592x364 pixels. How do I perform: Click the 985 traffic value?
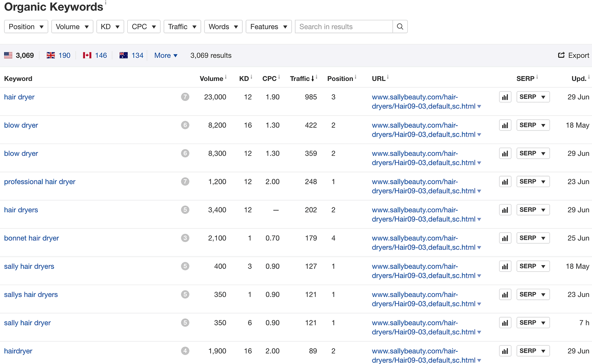311,97
